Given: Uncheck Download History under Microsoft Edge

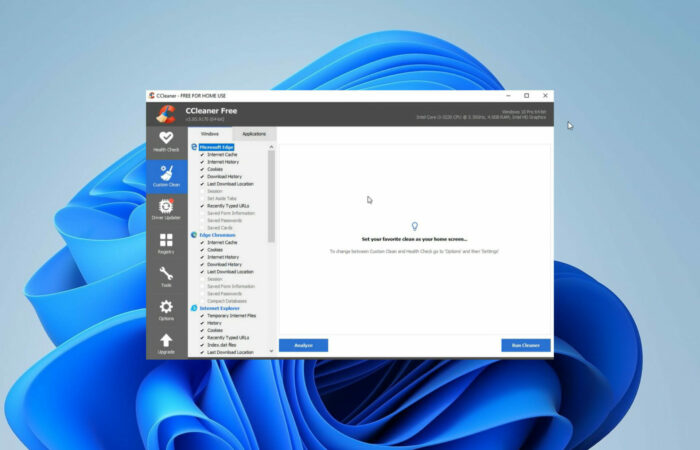Looking at the screenshot, I should tap(202, 176).
